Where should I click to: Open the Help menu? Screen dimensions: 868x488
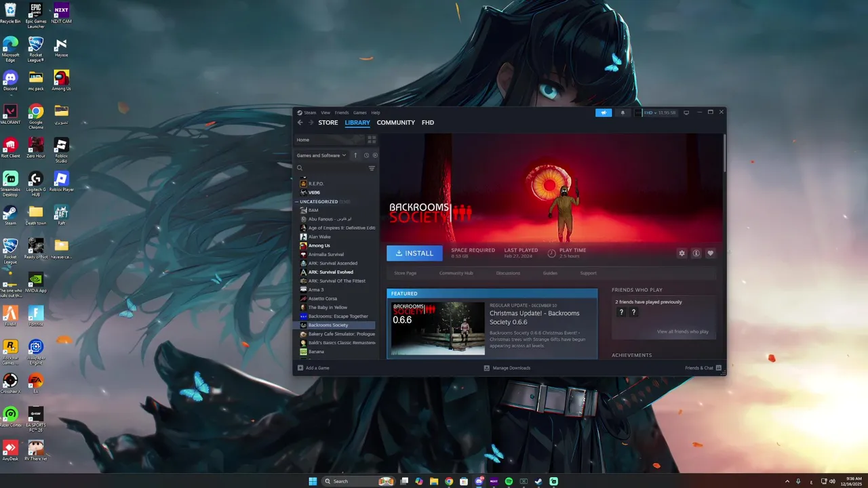click(x=376, y=113)
